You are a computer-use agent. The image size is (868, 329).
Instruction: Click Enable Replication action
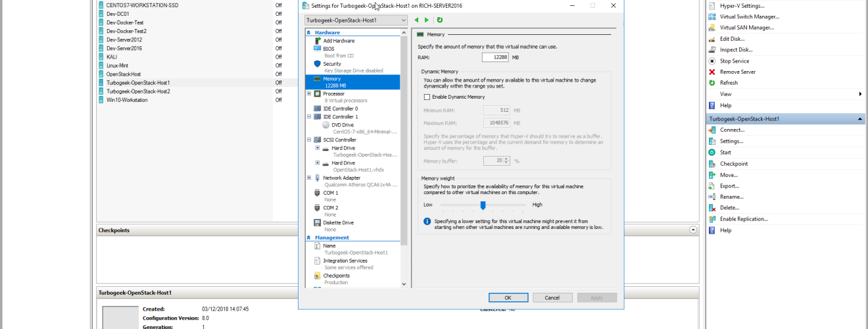coord(743,218)
